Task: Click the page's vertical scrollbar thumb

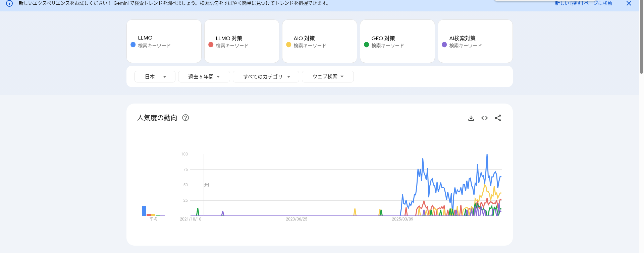Action: (x=641, y=37)
